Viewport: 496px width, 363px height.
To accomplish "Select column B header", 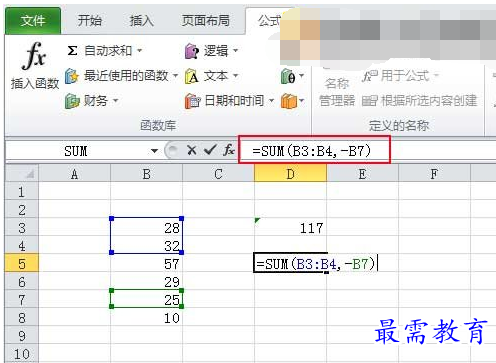I will (x=146, y=173).
